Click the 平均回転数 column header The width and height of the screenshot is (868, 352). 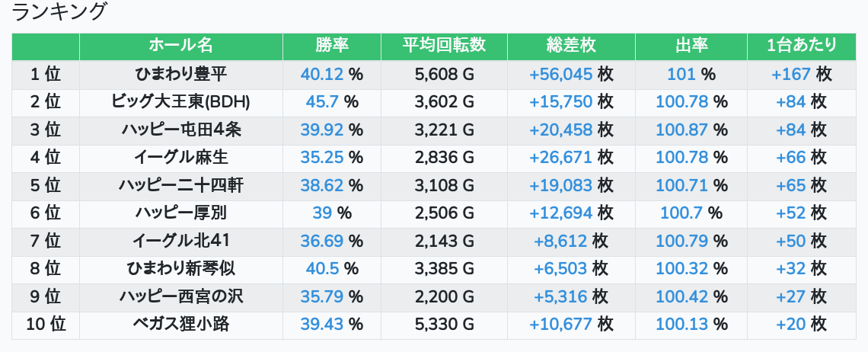[444, 46]
